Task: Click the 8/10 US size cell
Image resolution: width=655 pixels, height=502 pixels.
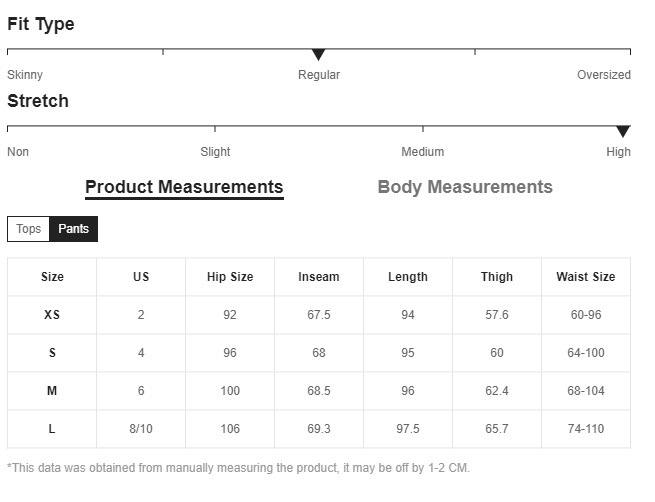Action: [141, 429]
